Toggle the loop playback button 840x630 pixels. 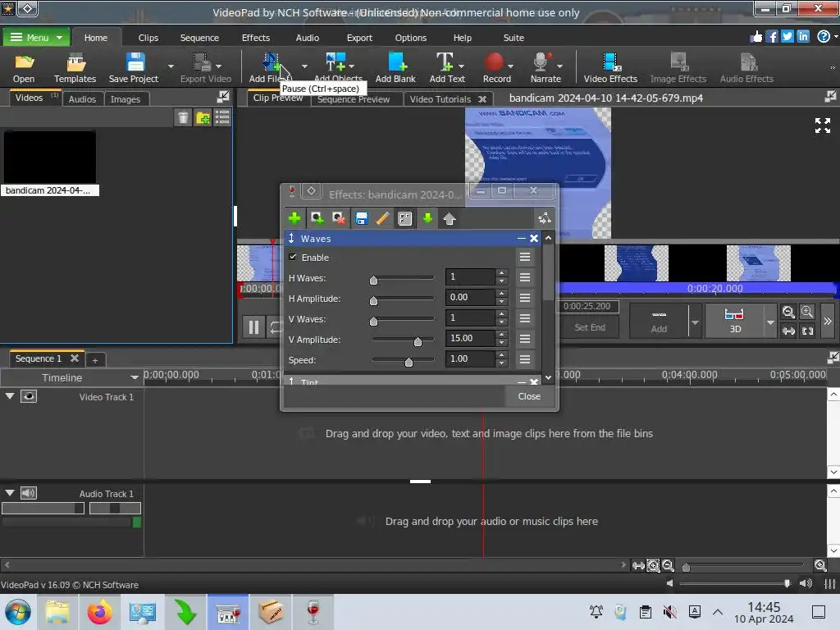pos(276,327)
